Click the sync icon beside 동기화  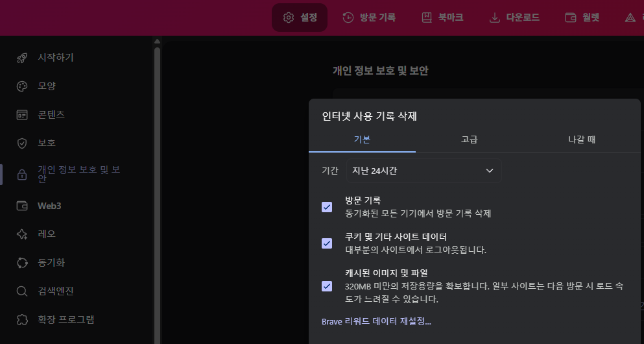pyautogui.click(x=22, y=263)
